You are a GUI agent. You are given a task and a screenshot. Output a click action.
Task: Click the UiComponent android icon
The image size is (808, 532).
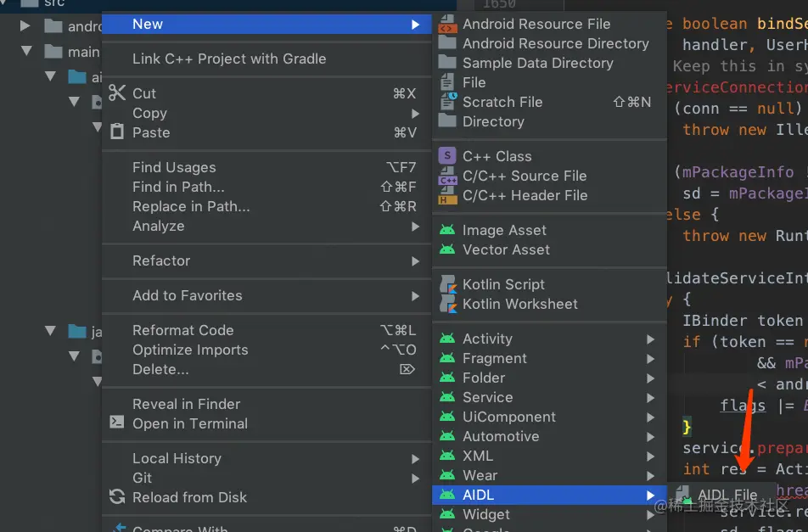coord(447,417)
